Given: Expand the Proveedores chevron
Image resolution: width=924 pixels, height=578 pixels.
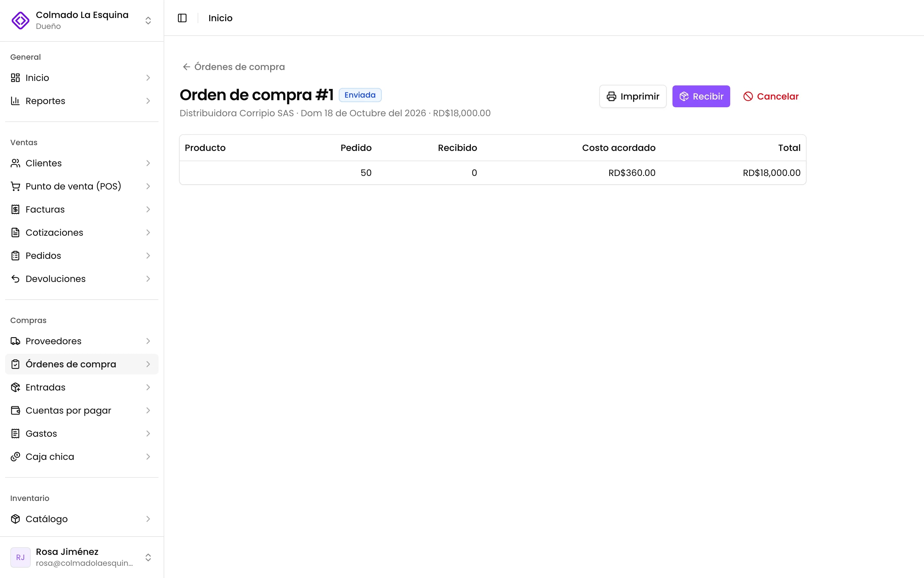Looking at the screenshot, I should point(148,341).
